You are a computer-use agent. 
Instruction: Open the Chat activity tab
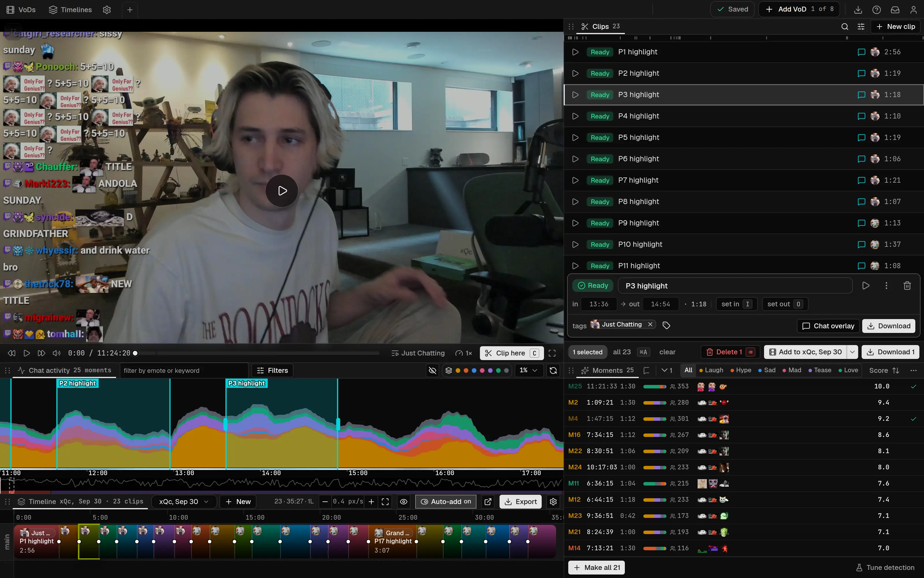tap(64, 370)
